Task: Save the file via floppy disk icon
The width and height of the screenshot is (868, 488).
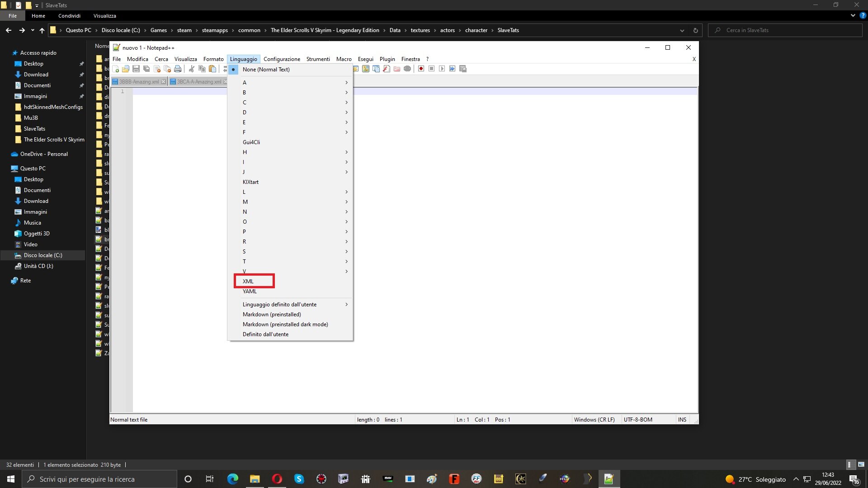Action: [136, 69]
